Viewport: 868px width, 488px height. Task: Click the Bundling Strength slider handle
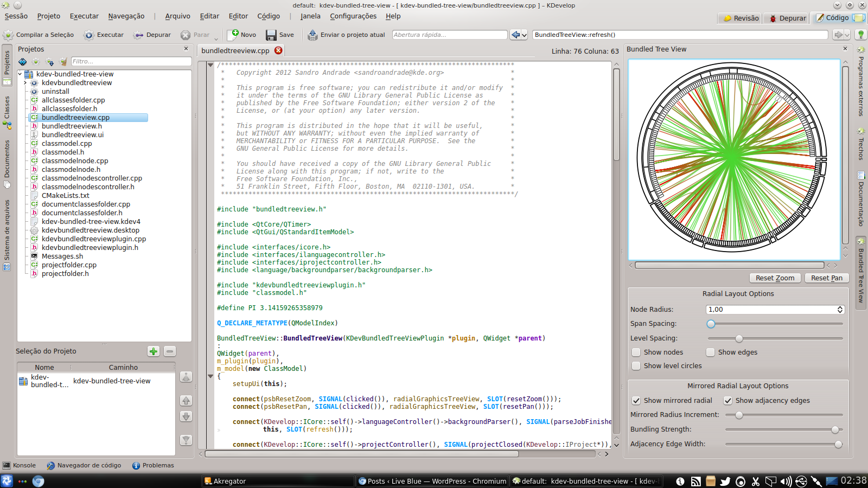coord(835,430)
